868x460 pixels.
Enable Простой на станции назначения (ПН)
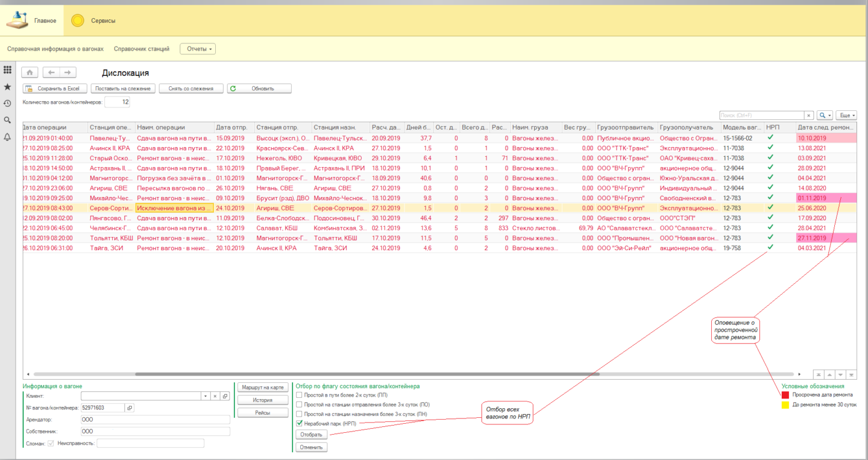tap(300, 414)
